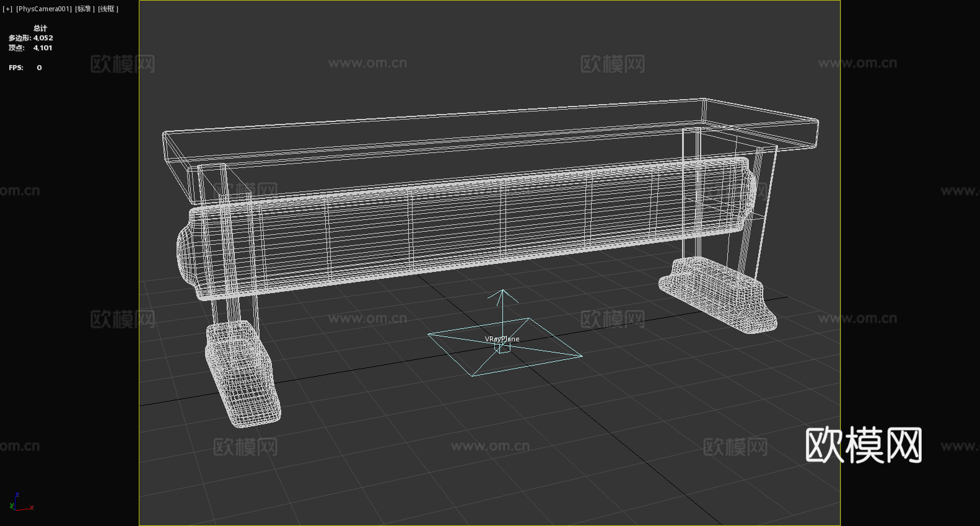Select the bench's right wireframe foot
This screenshot has height=526, width=980.
pos(717,295)
